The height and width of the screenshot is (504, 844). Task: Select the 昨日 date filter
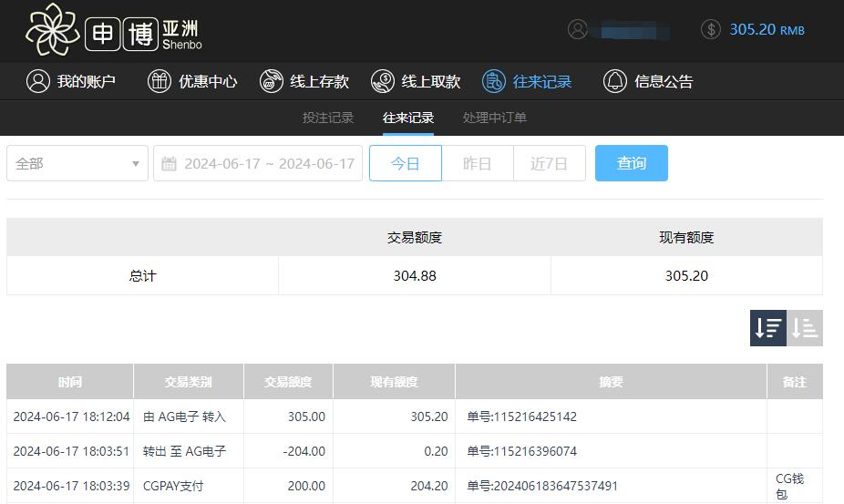478,164
